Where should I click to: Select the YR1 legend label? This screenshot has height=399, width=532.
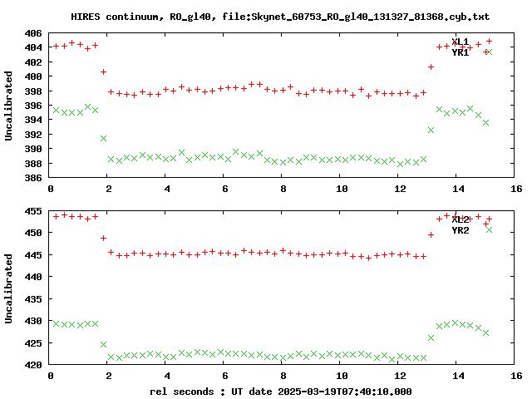click(461, 52)
